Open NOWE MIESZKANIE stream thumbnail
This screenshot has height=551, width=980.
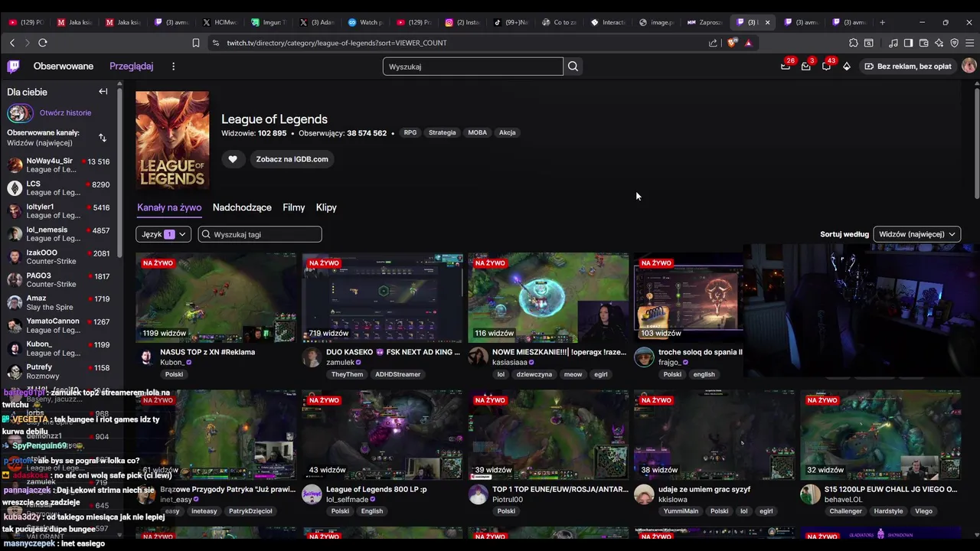click(x=548, y=298)
